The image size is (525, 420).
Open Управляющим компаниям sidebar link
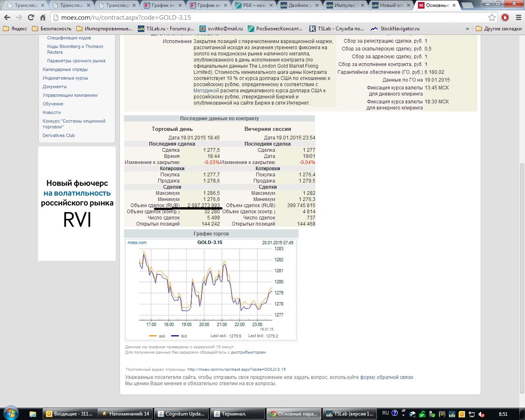click(x=70, y=95)
